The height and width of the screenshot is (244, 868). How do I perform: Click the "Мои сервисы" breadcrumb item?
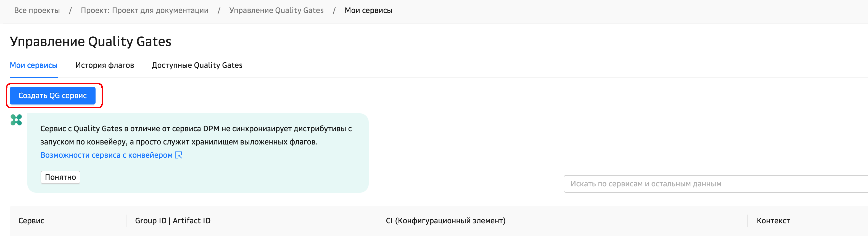(x=368, y=10)
